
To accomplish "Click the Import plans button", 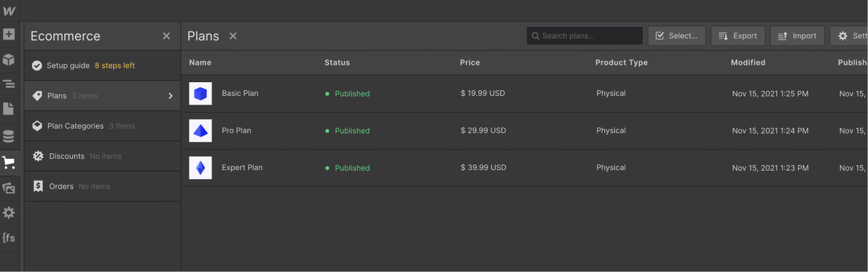I will [797, 36].
